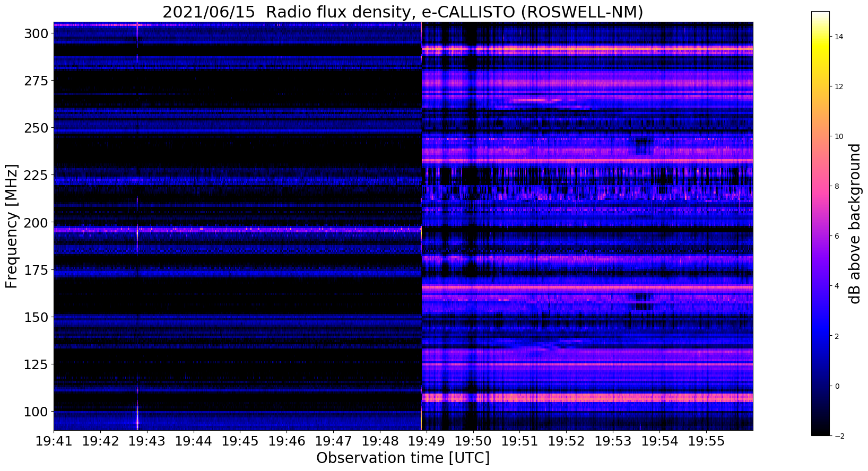This screenshot has height=471, width=868.
Task: Click the 100 MHz frequency tick label
Action: [36, 412]
